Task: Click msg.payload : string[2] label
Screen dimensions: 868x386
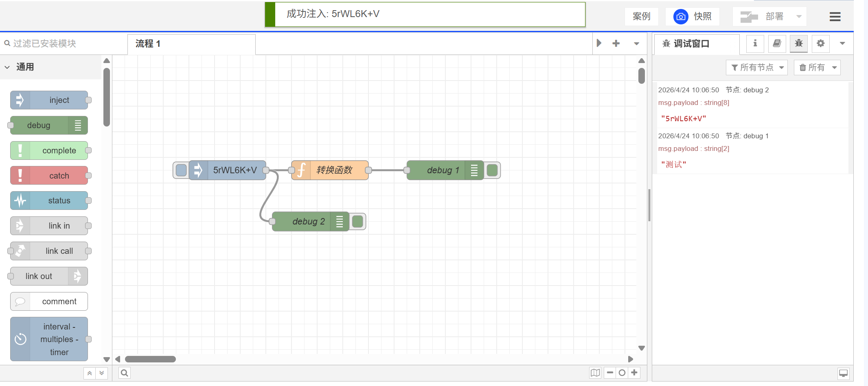Action: coord(694,149)
